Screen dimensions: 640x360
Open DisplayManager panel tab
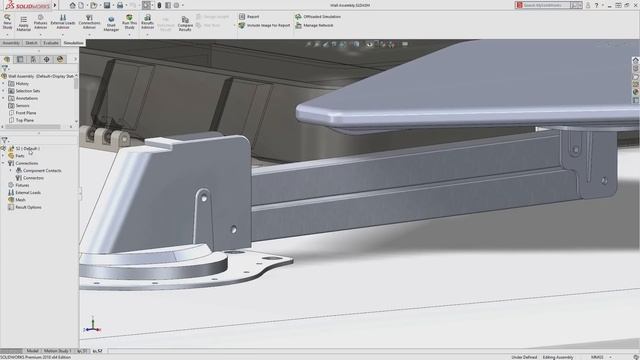coord(60,60)
